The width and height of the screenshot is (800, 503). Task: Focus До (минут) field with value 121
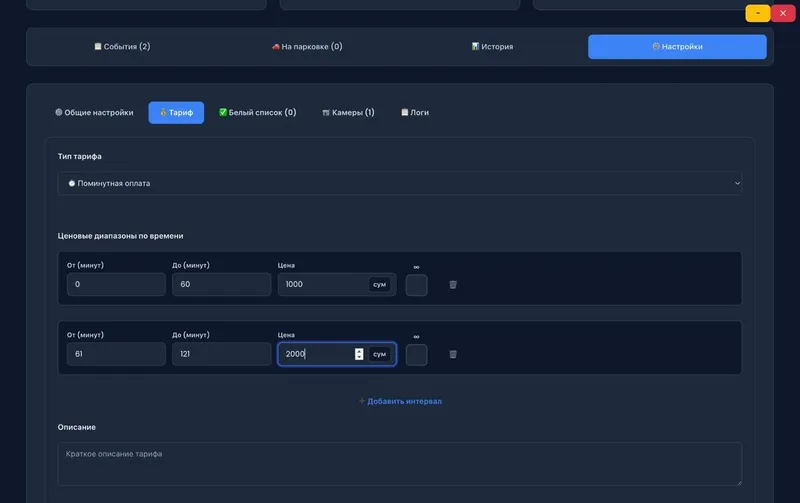point(221,354)
